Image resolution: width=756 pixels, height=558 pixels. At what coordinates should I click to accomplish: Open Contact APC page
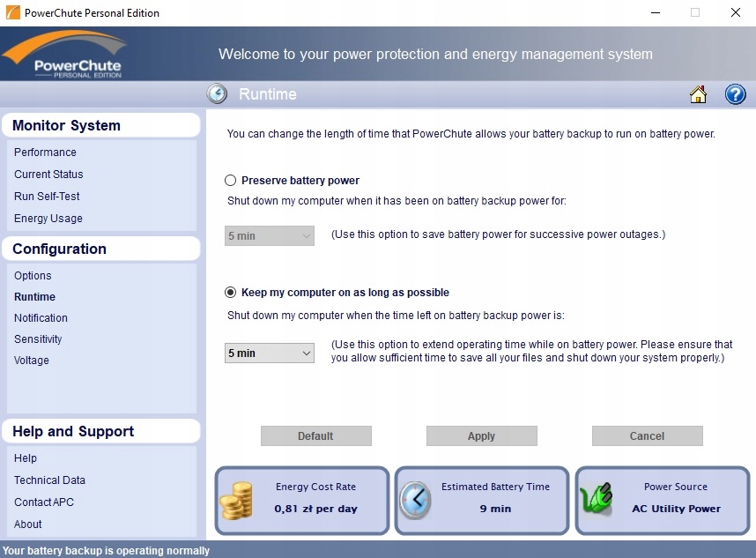point(44,502)
